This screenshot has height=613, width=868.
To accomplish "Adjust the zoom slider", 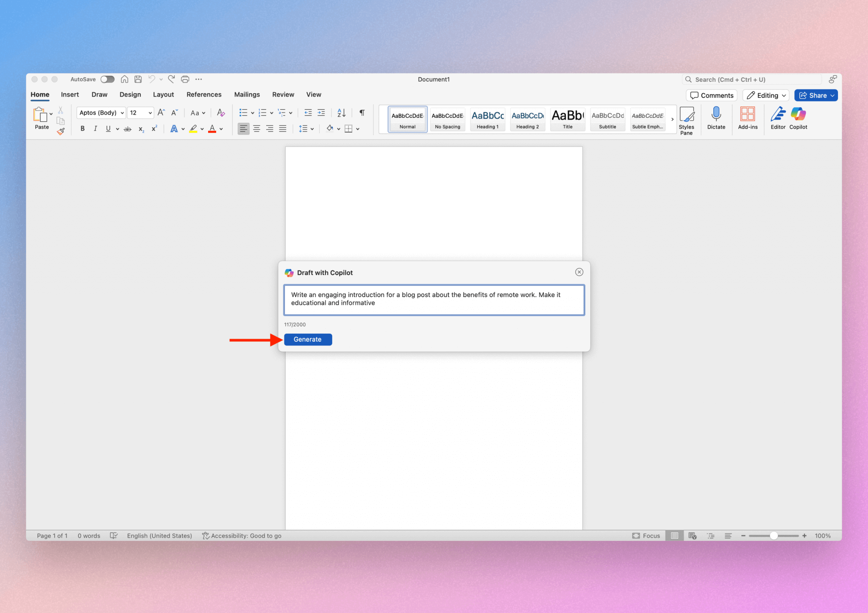I will coord(774,535).
